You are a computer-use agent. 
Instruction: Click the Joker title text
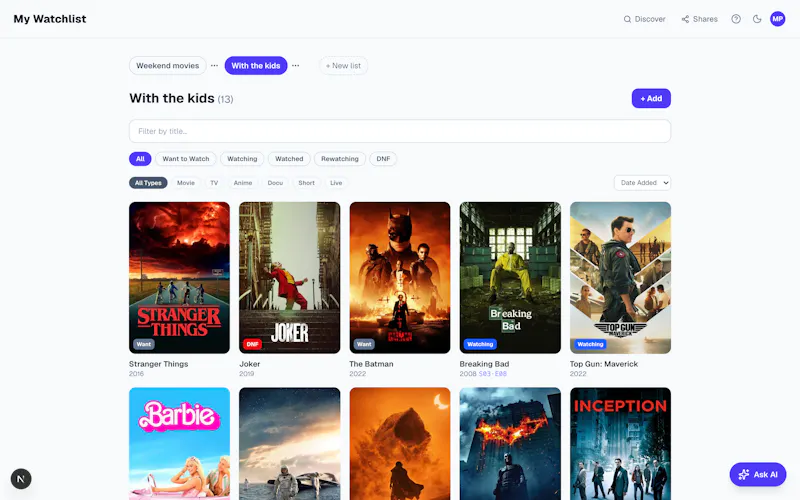pos(249,364)
